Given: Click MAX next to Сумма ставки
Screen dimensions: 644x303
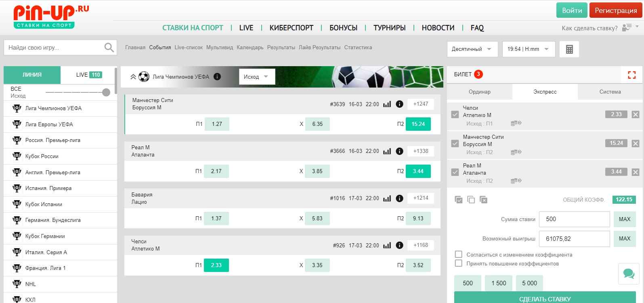Looking at the screenshot, I should coord(625,219).
